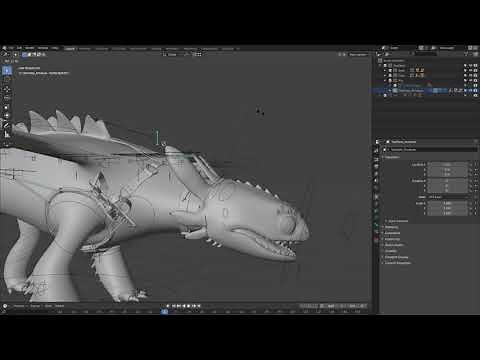The height and width of the screenshot is (360, 480).
Task: Click the timeline editor type icon
Action: click(x=5, y=306)
